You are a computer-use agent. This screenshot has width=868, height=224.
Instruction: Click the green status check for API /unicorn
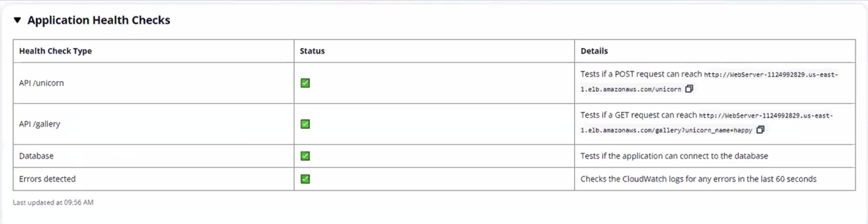pos(305,83)
